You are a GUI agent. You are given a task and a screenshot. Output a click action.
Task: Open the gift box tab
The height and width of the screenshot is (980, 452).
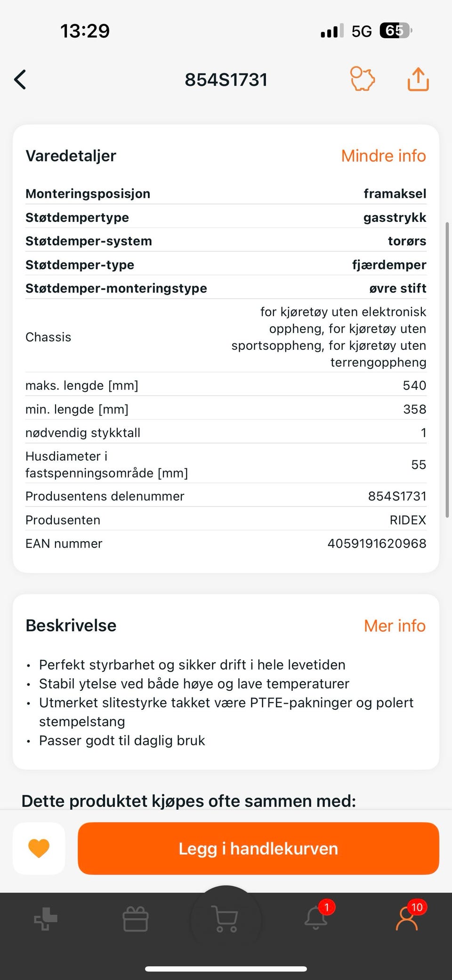point(136,919)
